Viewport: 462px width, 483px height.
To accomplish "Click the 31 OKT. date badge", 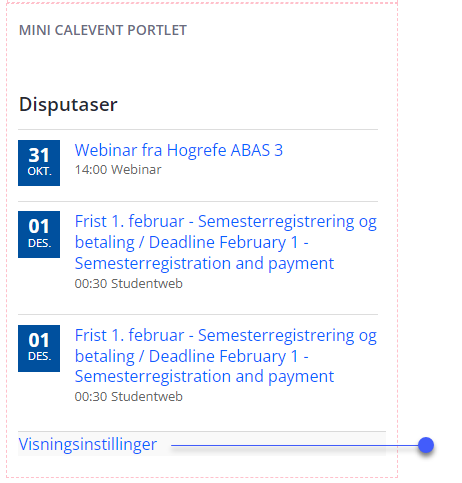I will [39, 163].
